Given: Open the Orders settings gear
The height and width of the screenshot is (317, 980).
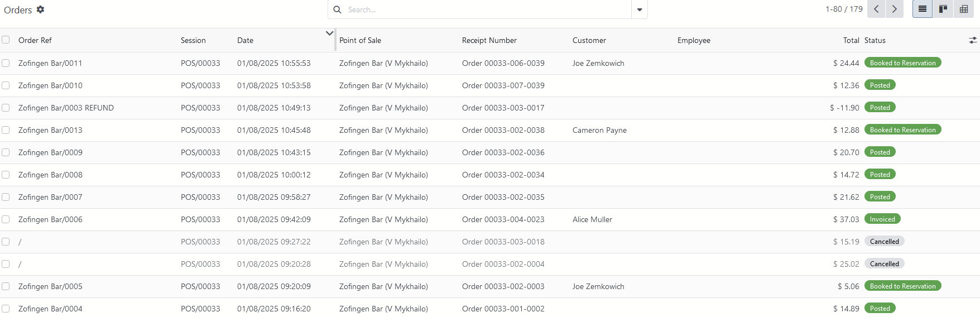Looking at the screenshot, I should [40, 9].
